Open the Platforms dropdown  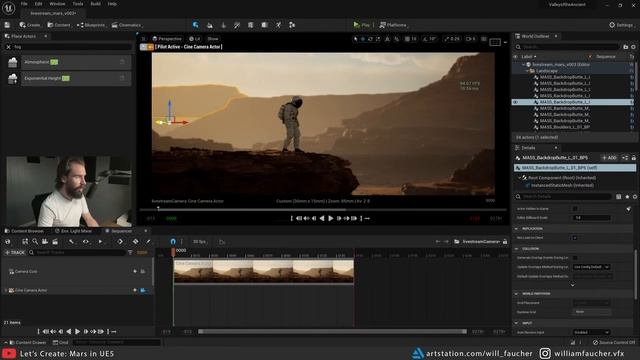[x=393, y=25]
